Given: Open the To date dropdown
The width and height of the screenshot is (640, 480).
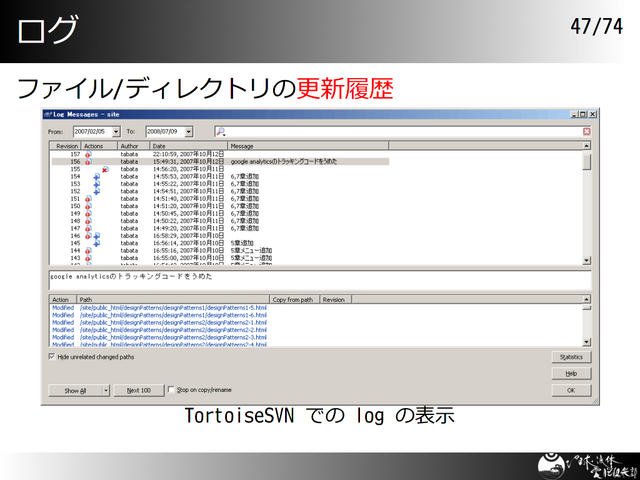Looking at the screenshot, I should tap(188, 131).
